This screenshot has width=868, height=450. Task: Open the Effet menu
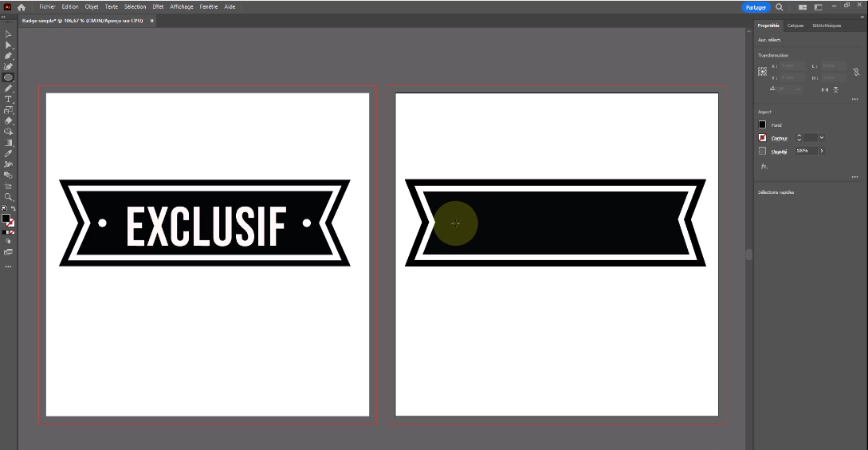point(159,6)
